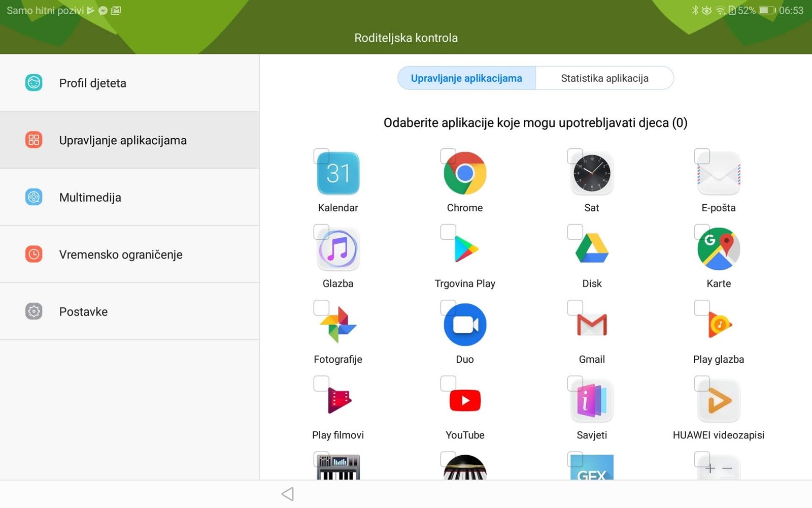
Task: Tap the battery status indicator
Action: click(767, 10)
